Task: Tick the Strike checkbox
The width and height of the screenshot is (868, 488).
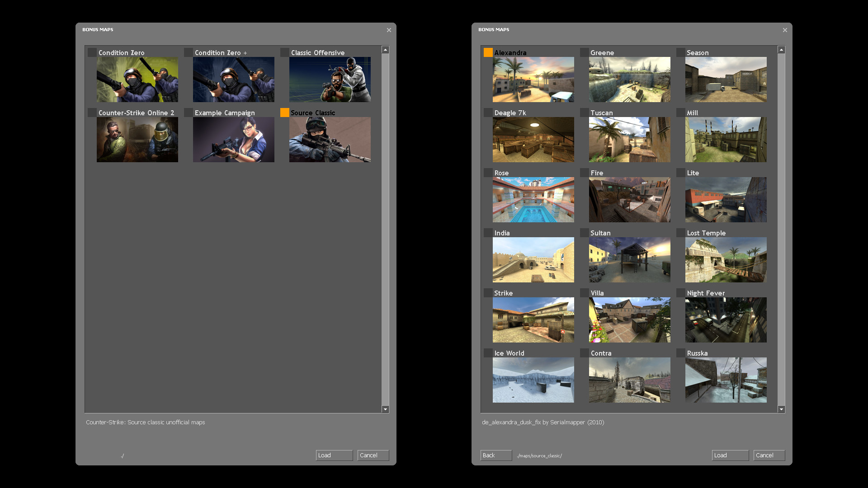Action: coord(488,293)
